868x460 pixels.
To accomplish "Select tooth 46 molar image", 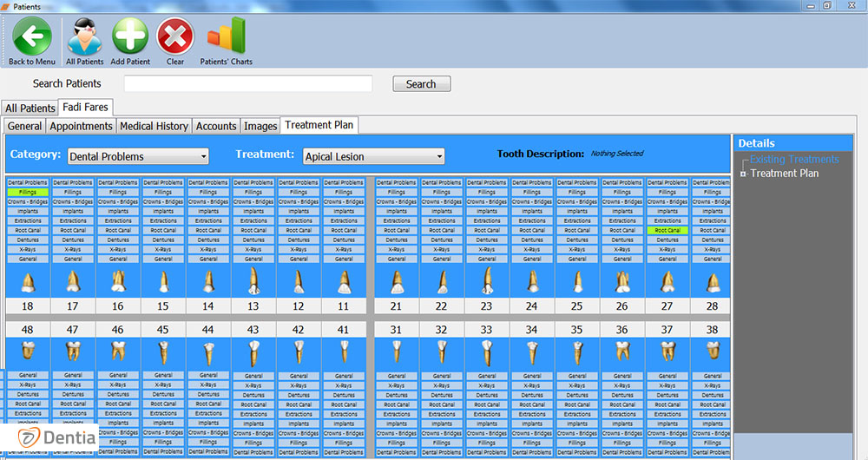I will click(118, 351).
